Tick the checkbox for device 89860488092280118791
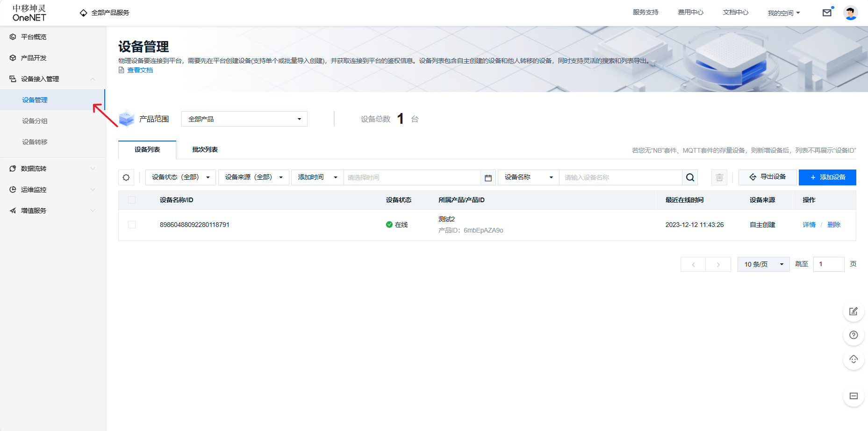The image size is (868, 431). pos(132,225)
